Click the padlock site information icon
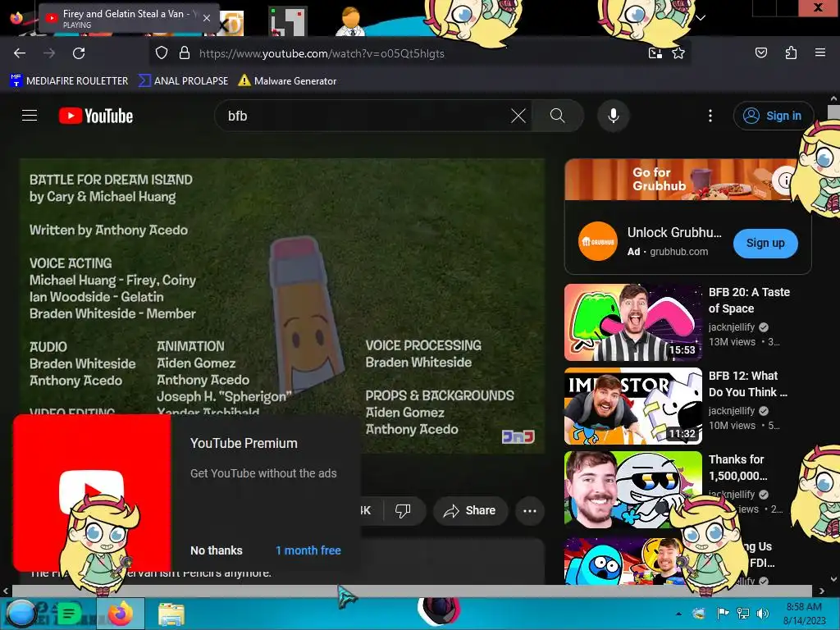This screenshot has width=840, height=630. tap(185, 53)
